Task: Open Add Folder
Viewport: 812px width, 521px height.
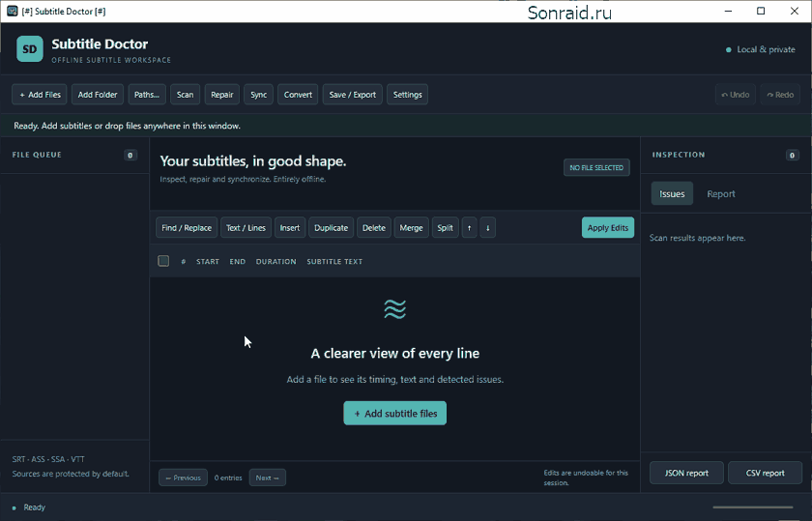Action: click(x=98, y=95)
